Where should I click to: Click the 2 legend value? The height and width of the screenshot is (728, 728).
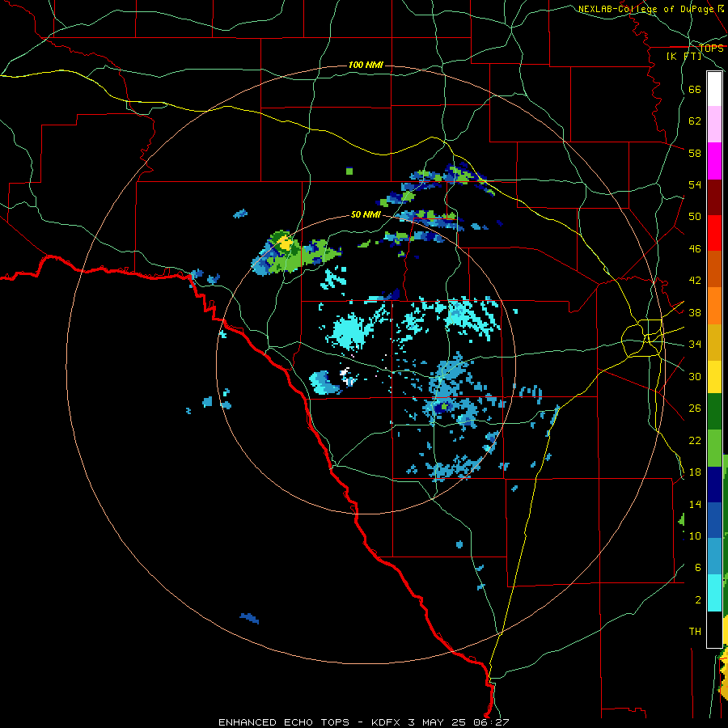pos(698,600)
